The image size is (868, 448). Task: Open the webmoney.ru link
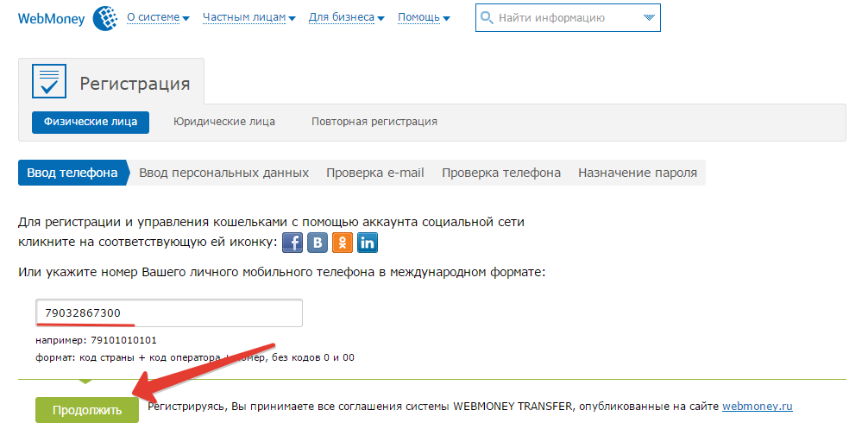(758, 407)
